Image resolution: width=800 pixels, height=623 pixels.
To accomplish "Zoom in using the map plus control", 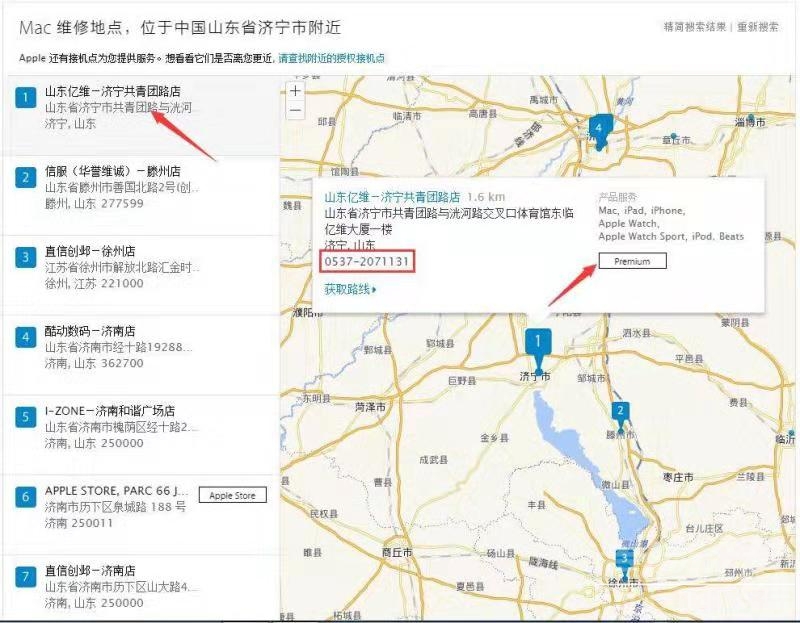I will (295, 93).
